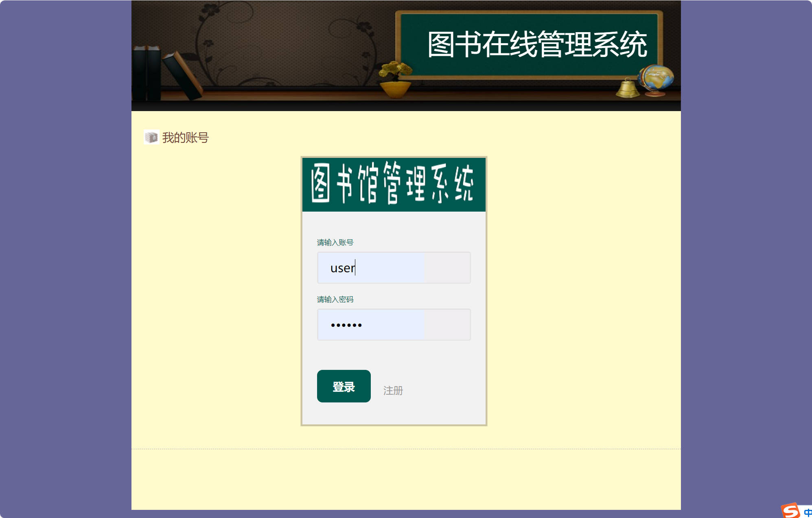The width and height of the screenshot is (812, 518).
Task: Click the book stack icon beside 我的账号
Action: (151, 138)
